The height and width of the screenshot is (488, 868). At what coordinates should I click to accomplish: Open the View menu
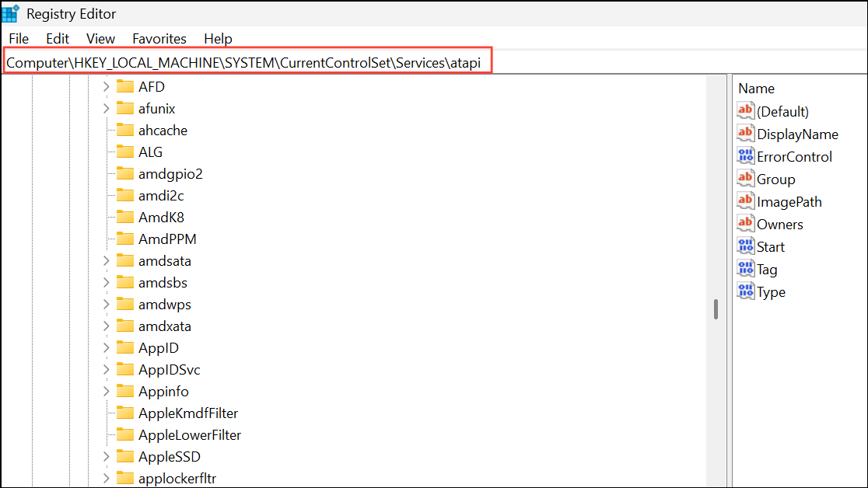click(x=100, y=38)
